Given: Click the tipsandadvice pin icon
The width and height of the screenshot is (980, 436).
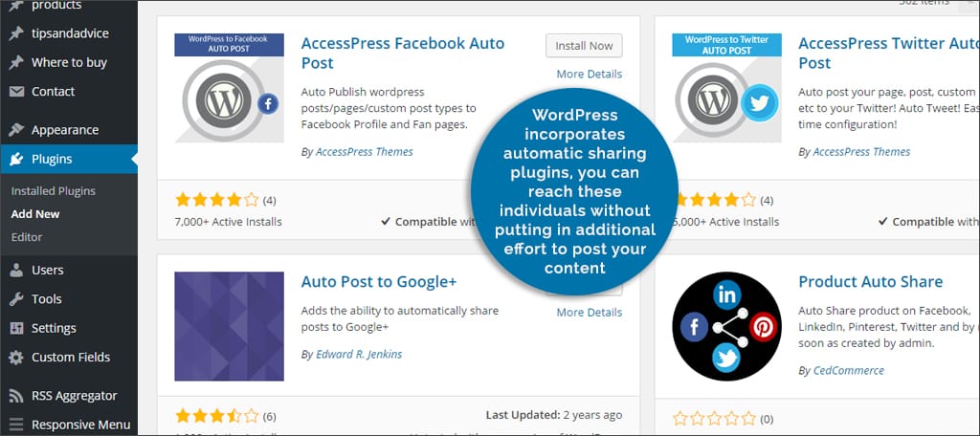Looking at the screenshot, I should (x=16, y=33).
